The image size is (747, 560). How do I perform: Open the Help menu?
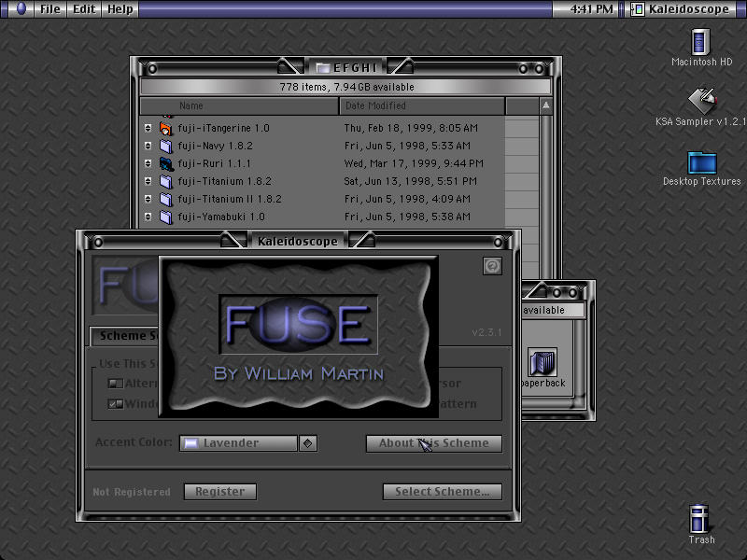120,9
